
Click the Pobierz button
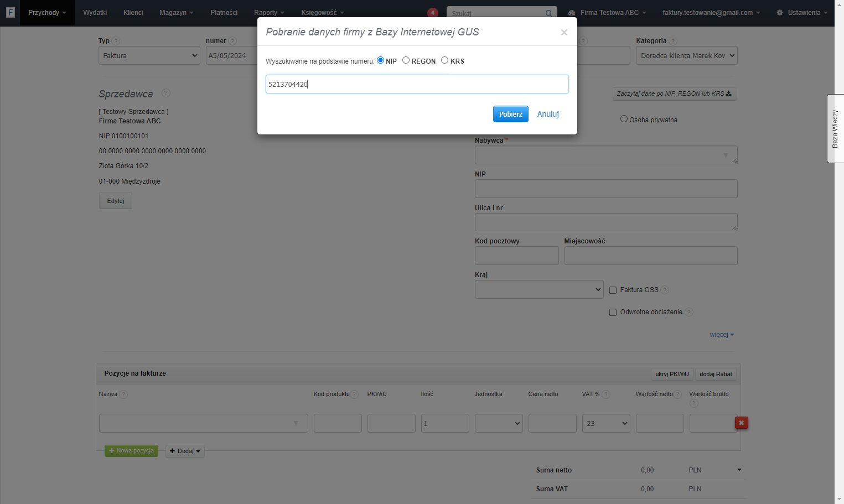510,114
